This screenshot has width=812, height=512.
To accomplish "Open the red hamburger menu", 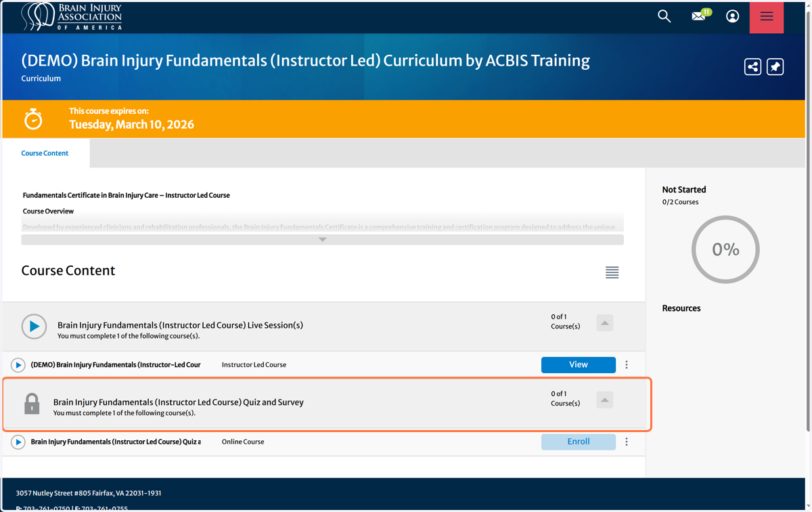I will (767, 17).
